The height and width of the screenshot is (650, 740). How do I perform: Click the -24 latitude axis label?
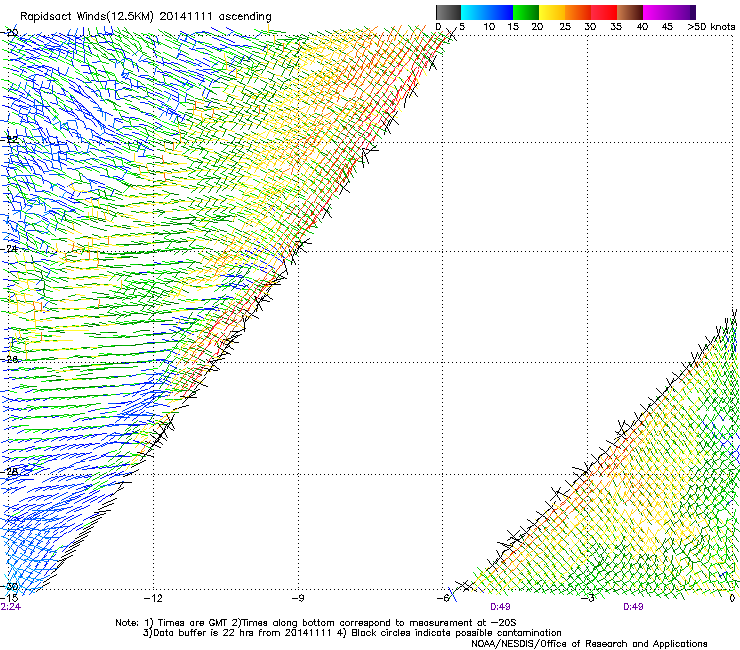(x=10, y=248)
